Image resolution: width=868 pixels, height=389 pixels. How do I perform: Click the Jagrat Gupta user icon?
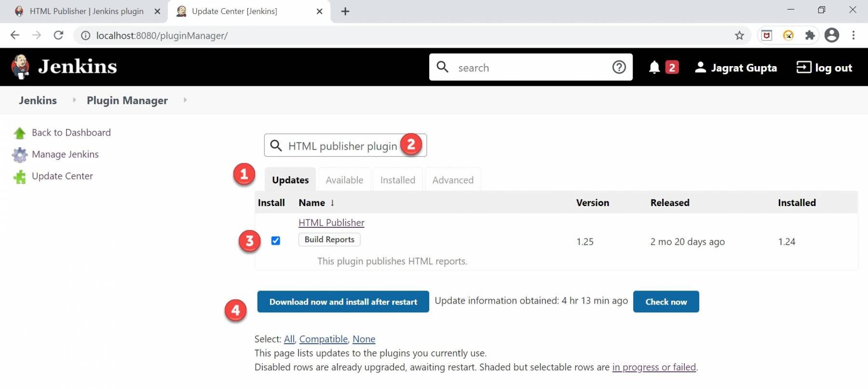click(x=700, y=68)
